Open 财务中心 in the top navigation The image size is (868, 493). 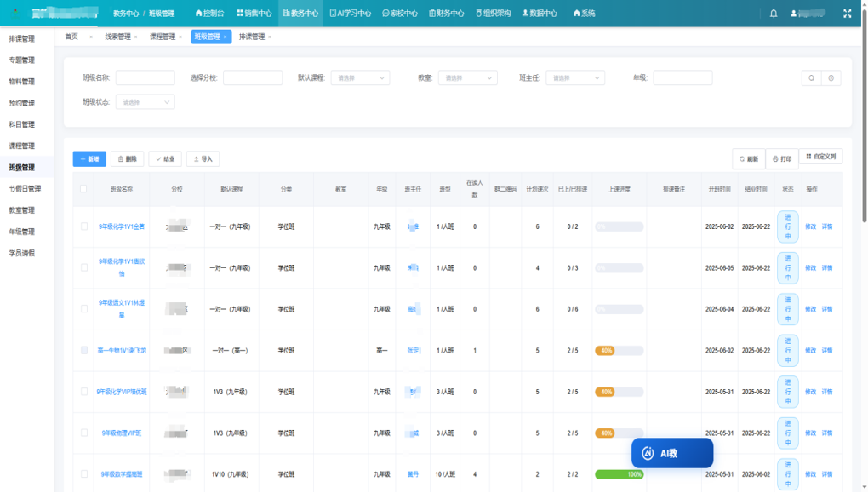446,14
